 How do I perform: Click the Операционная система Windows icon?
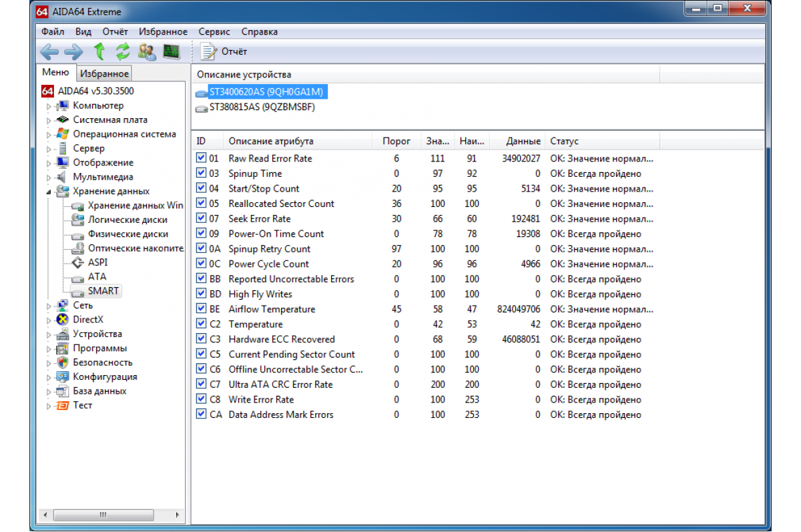[63, 134]
